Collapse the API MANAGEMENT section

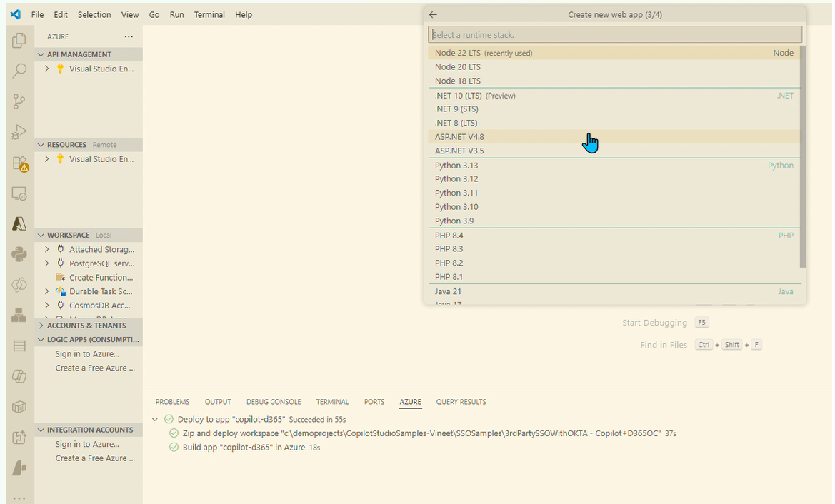40,54
